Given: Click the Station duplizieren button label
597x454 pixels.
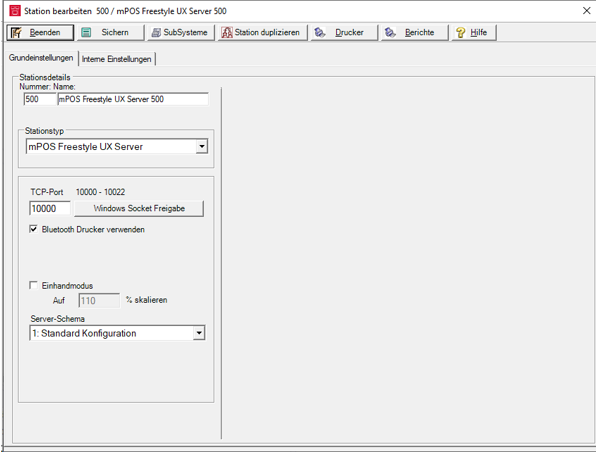Looking at the screenshot, I should [267, 33].
